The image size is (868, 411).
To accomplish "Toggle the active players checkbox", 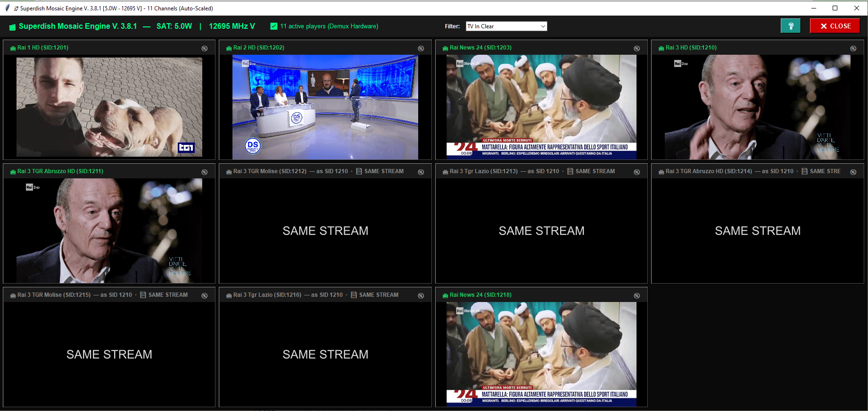I will click(274, 26).
